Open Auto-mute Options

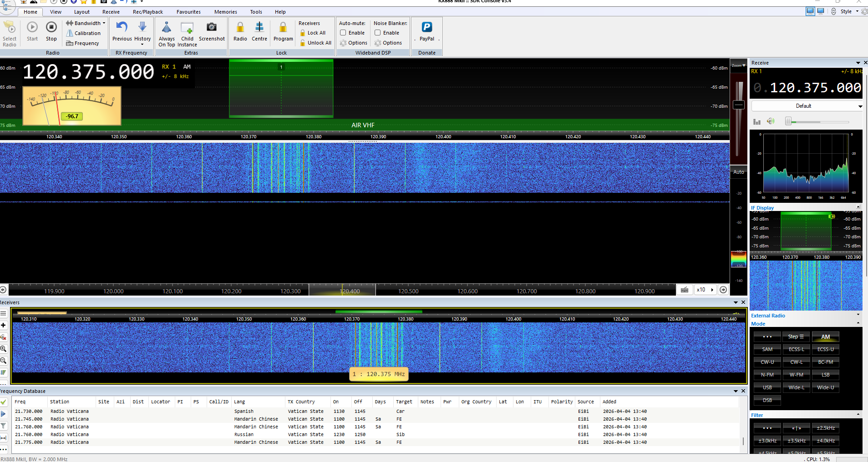coord(354,43)
